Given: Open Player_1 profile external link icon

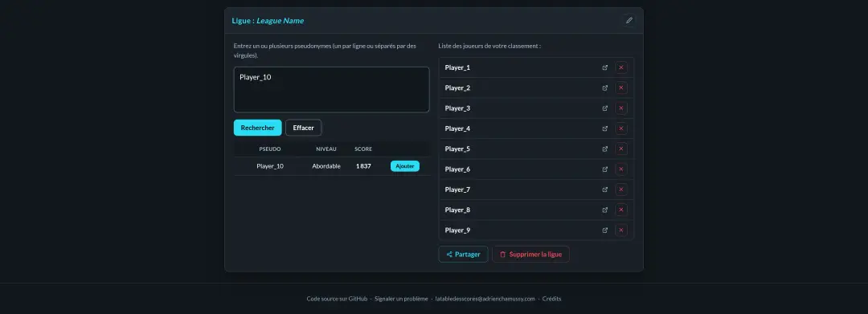Looking at the screenshot, I should point(604,67).
